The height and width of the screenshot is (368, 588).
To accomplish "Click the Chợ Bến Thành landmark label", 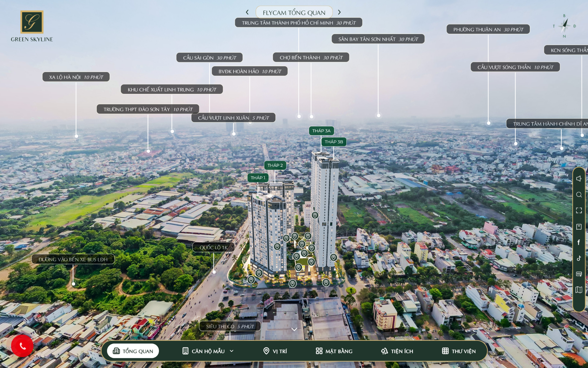I will tap(311, 58).
